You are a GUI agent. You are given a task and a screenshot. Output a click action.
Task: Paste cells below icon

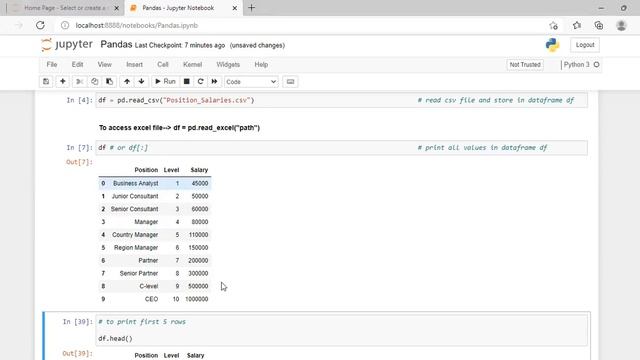click(109, 82)
